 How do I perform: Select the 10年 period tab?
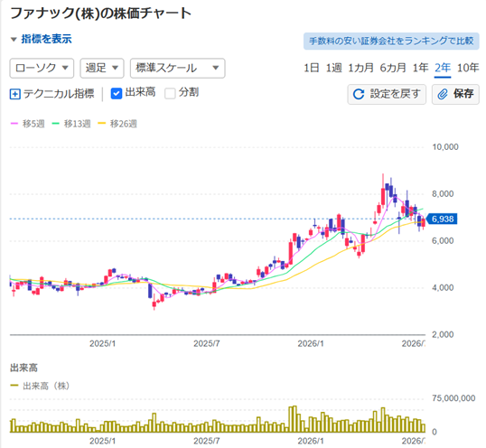tap(468, 68)
